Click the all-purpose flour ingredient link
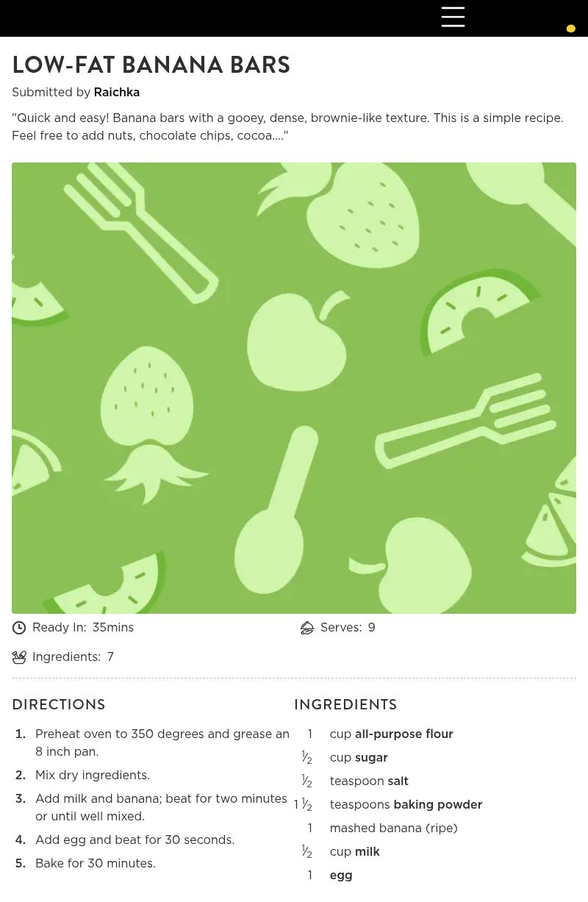This screenshot has height=902, width=588. point(404,734)
